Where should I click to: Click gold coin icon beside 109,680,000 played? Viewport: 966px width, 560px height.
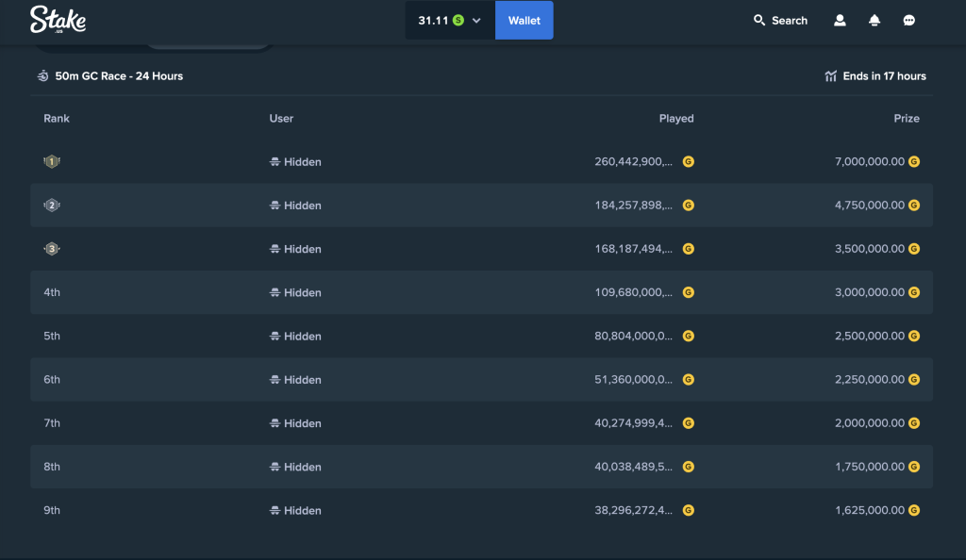[688, 293]
